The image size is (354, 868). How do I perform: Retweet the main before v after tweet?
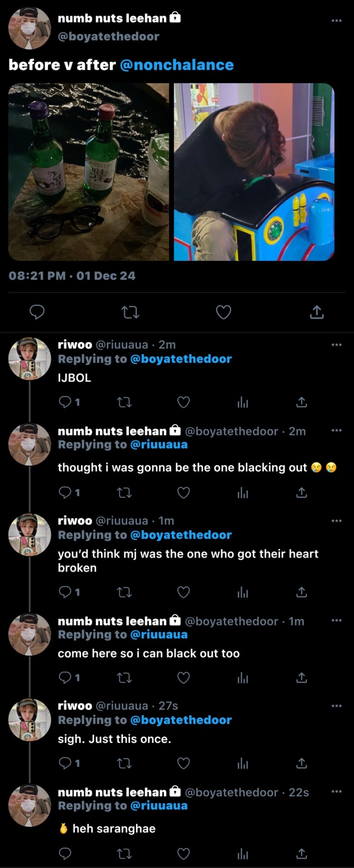[131, 312]
